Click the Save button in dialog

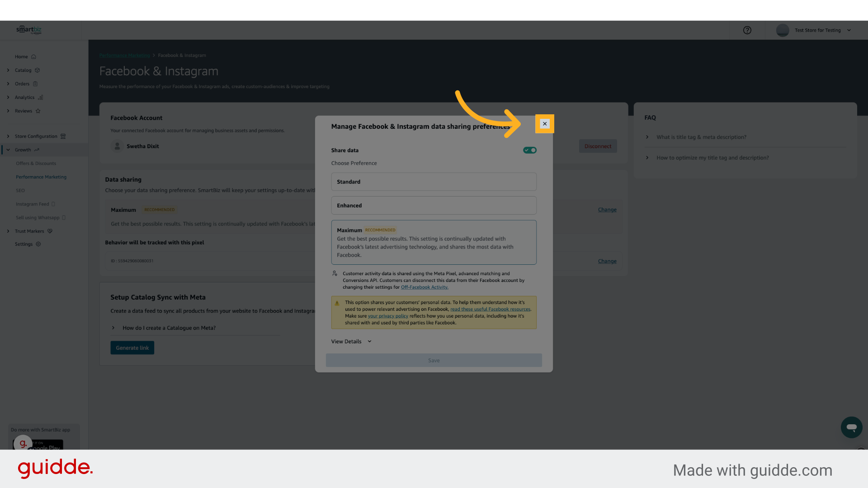(x=434, y=361)
